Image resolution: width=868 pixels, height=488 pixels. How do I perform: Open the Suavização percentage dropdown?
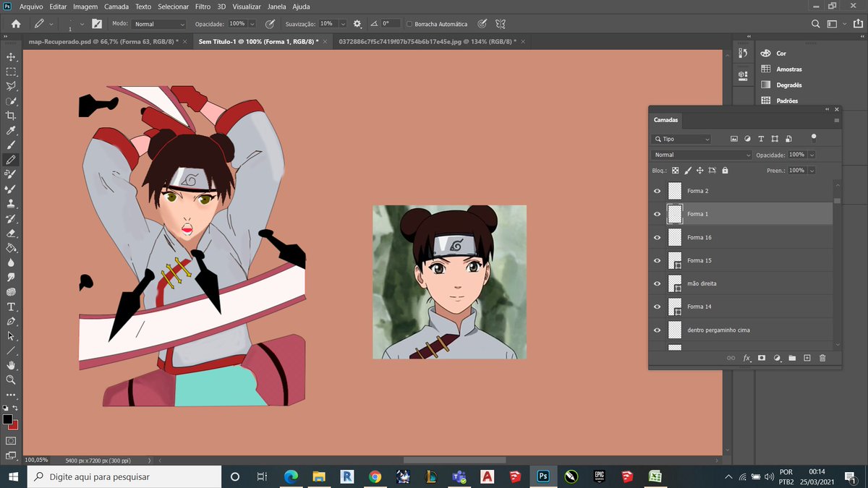point(342,24)
